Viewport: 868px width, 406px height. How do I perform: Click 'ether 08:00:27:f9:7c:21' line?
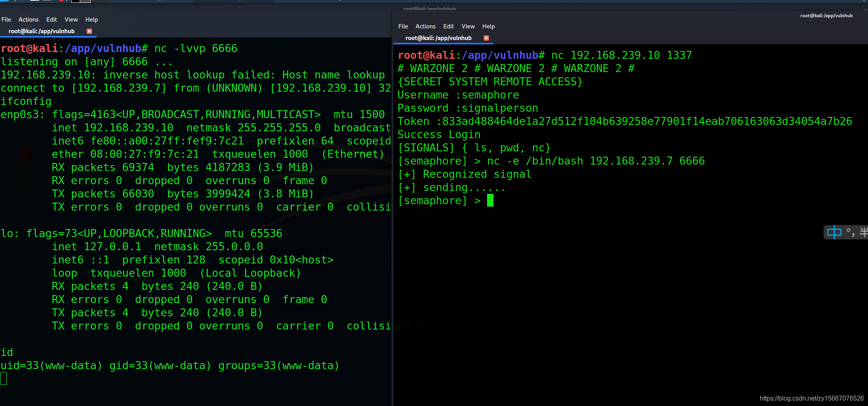tap(218, 154)
